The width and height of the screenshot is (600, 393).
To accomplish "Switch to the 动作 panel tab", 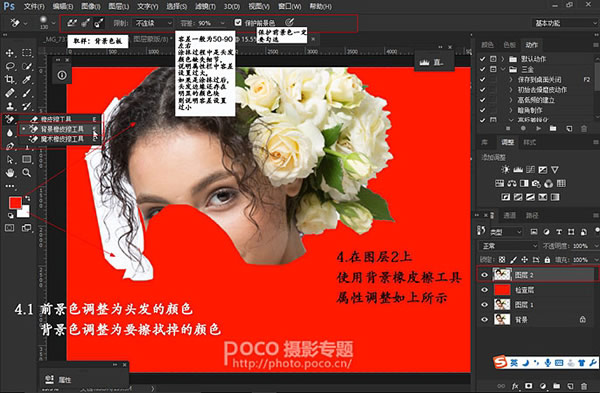I will tap(532, 45).
